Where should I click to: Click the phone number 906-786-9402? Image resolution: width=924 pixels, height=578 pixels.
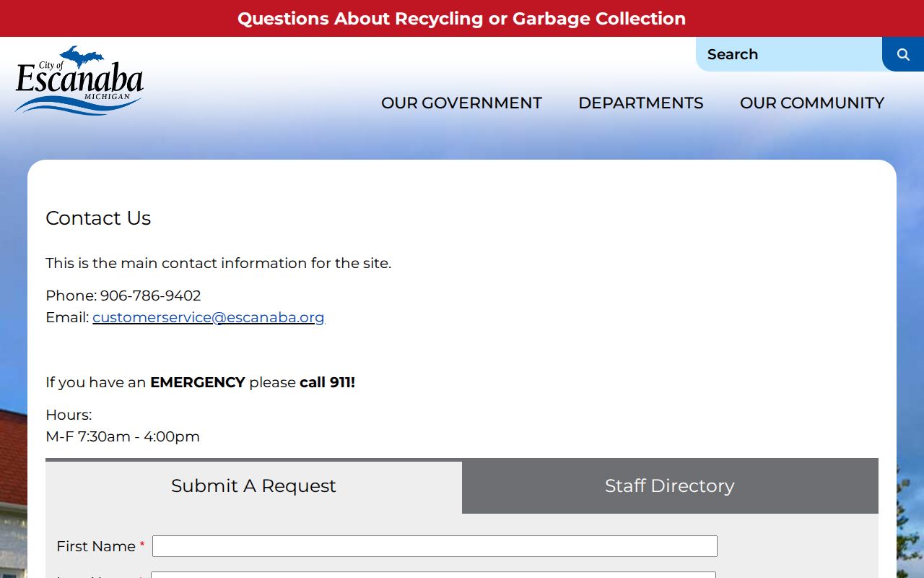click(x=150, y=296)
